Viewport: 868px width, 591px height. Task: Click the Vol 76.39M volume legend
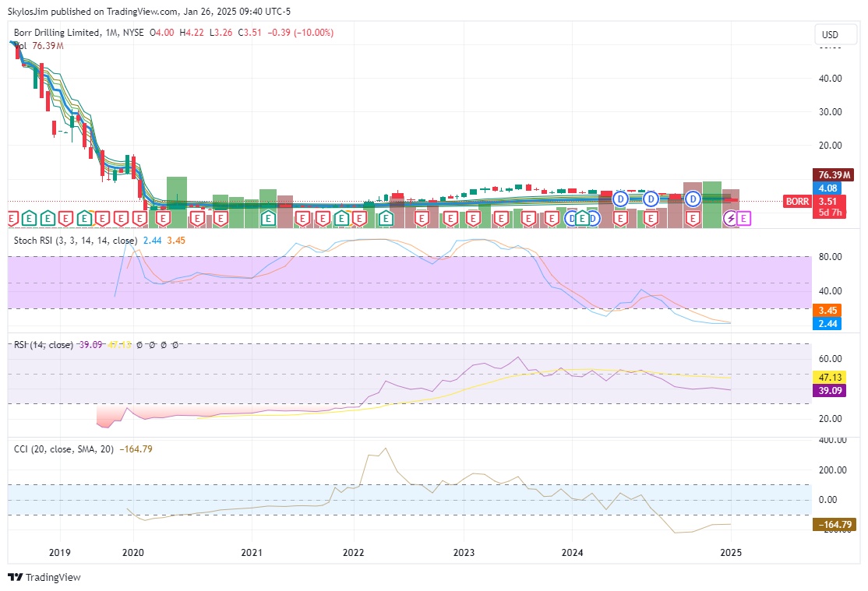[x=39, y=46]
